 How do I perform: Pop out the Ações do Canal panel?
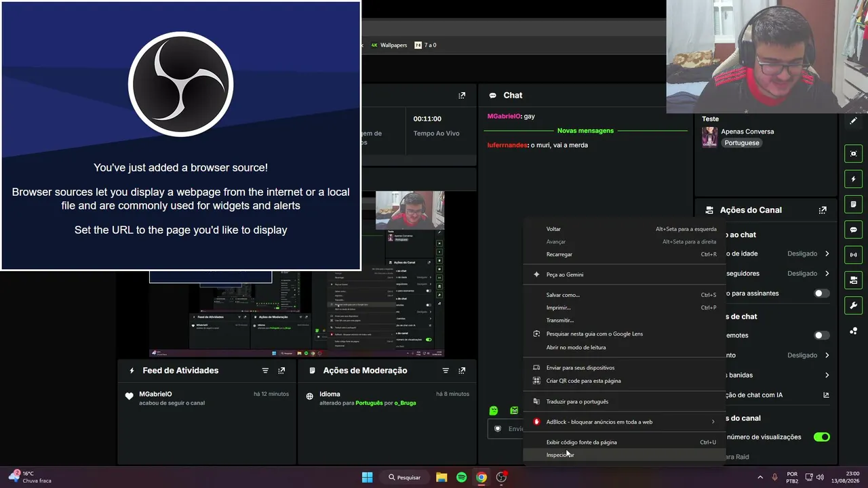click(823, 210)
